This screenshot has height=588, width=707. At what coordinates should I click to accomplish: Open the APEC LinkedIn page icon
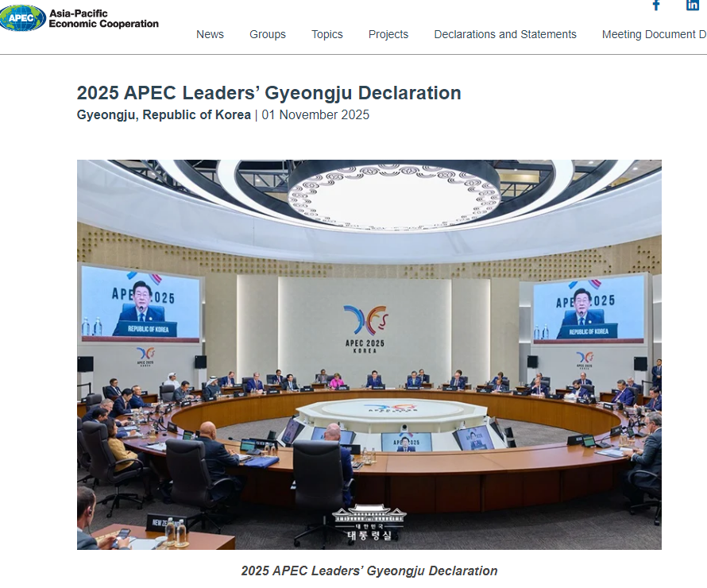click(x=693, y=5)
